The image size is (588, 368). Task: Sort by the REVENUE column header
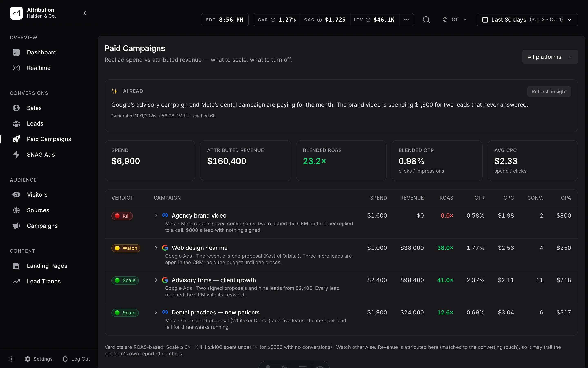click(412, 198)
